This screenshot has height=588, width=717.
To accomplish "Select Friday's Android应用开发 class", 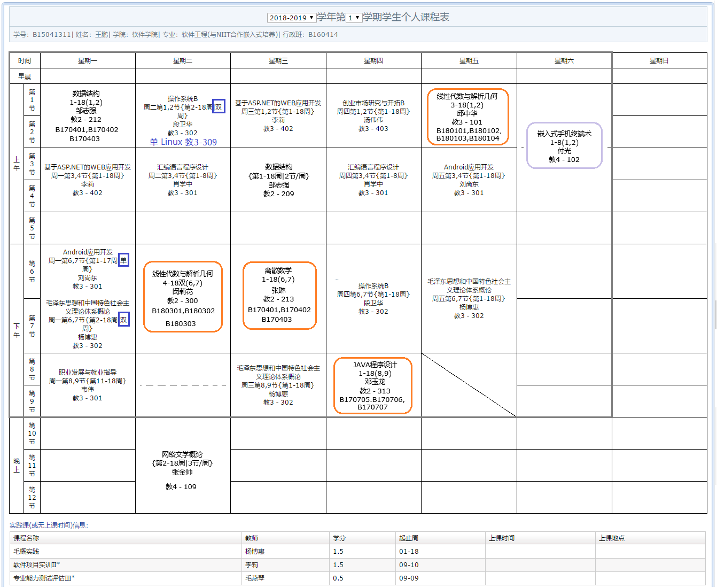I will [469, 180].
